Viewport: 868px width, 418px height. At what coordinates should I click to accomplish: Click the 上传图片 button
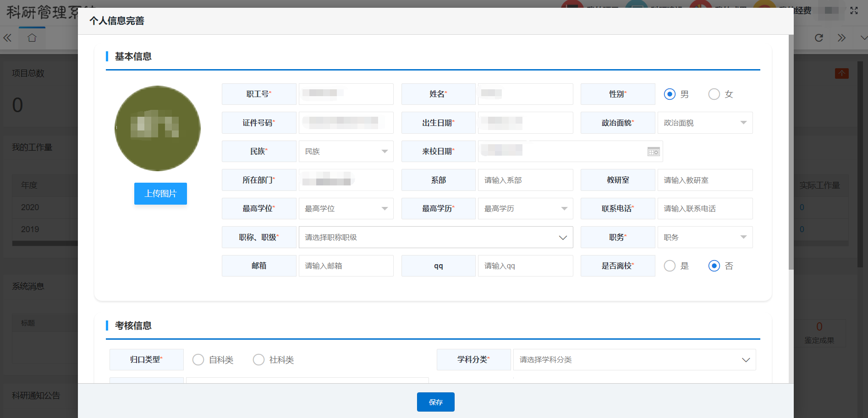pyautogui.click(x=160, y=194)
